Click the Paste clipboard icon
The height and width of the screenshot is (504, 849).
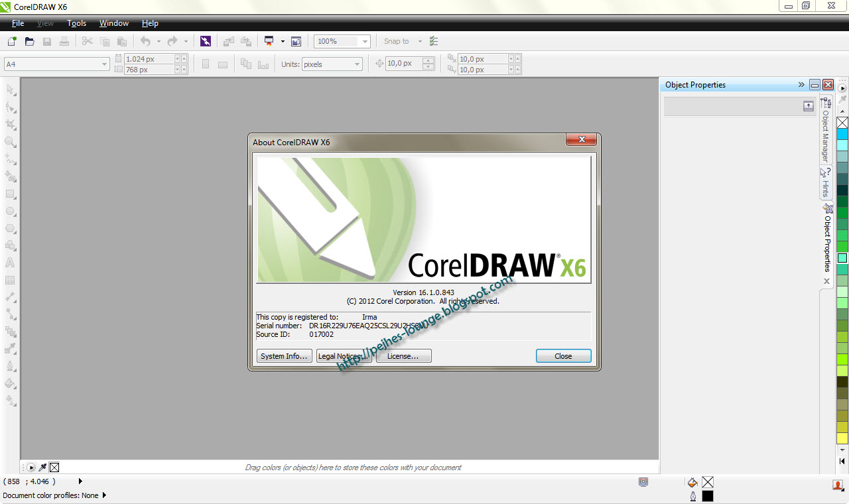[121, 41]
